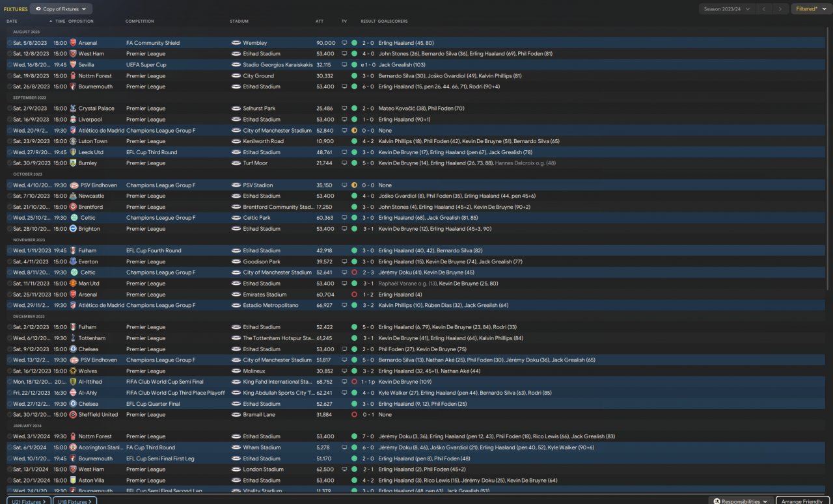This screenshot has width=833, height=504.
Task: Click the stadium icon next to Turf Moor
Action: pos(236,163)
